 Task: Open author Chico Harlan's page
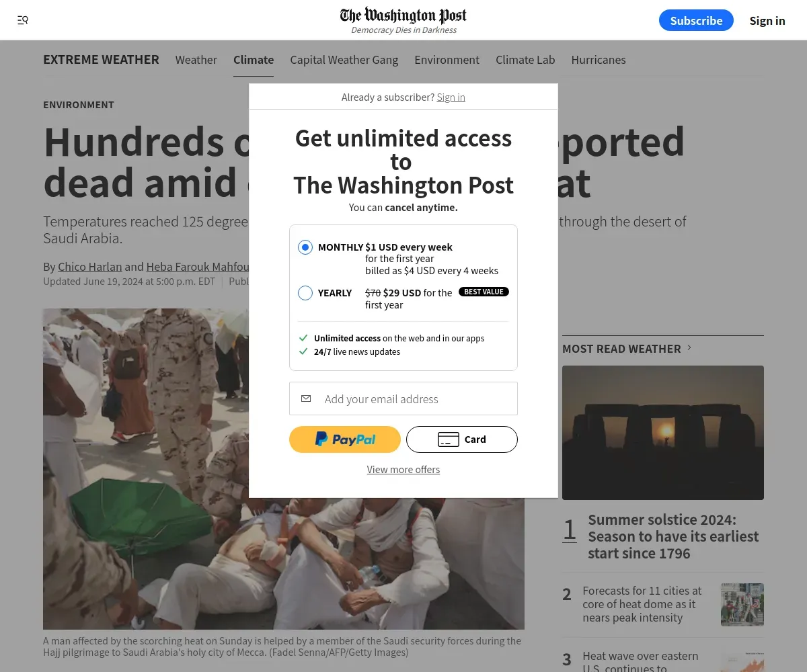point(90,267)
